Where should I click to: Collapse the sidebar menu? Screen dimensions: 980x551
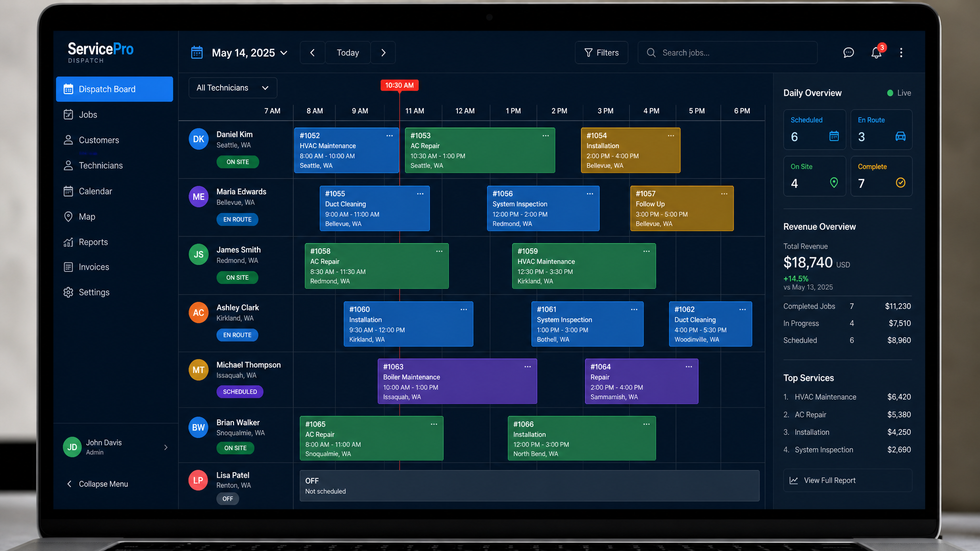97,484
